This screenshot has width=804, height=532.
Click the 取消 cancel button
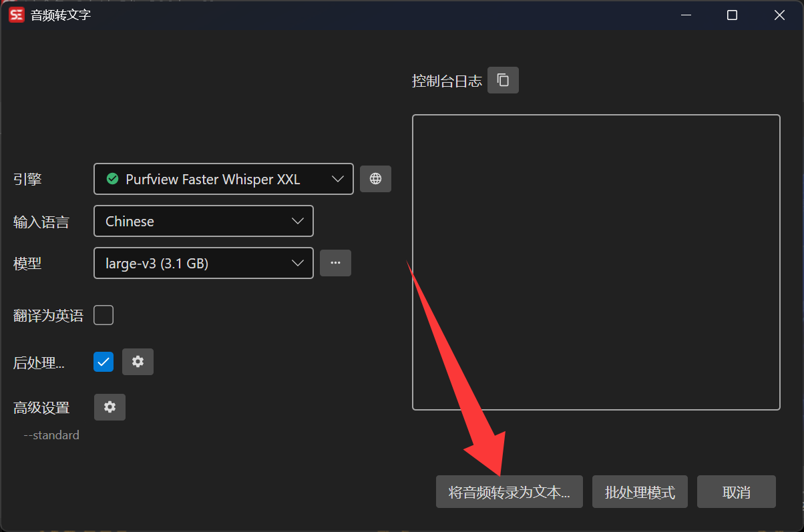736,492
